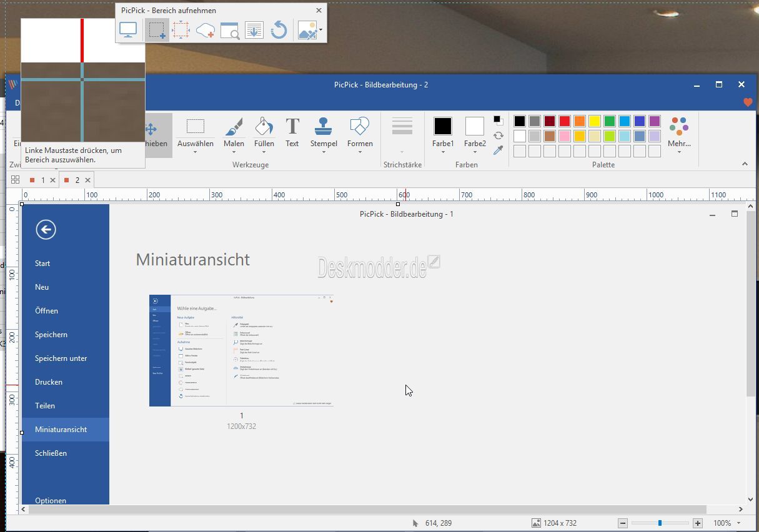Image resolution: width=759 pixels, height=532 pixels.
Task: Open the Farbe1 dropdown arrow
Action: pos(443,152)
